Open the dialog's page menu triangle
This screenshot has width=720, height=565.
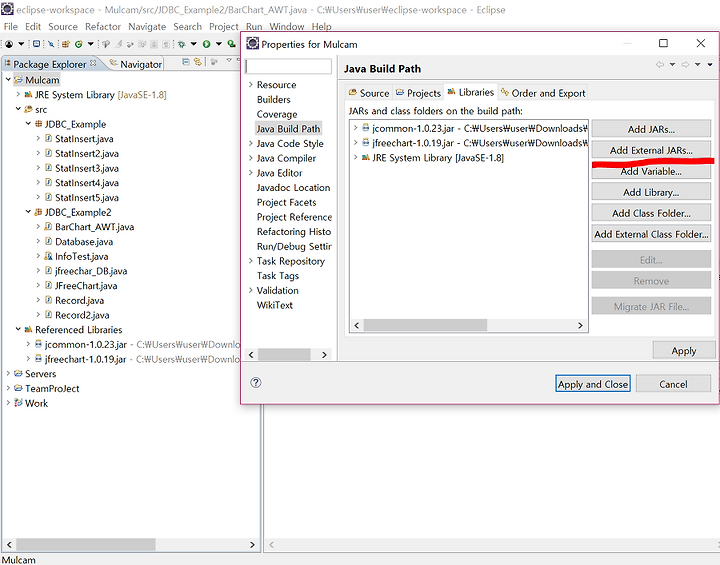[710, 65]
